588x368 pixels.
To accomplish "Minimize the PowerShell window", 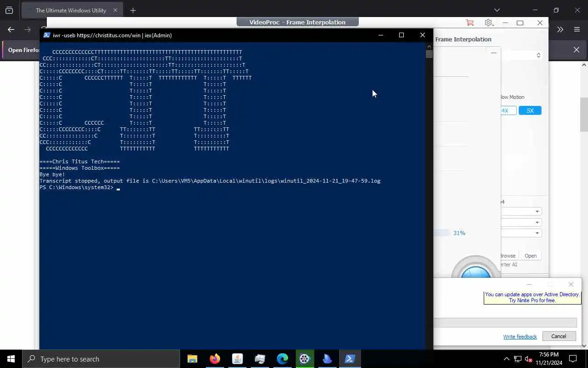I will pyautogui.click(x=380, y=35).
